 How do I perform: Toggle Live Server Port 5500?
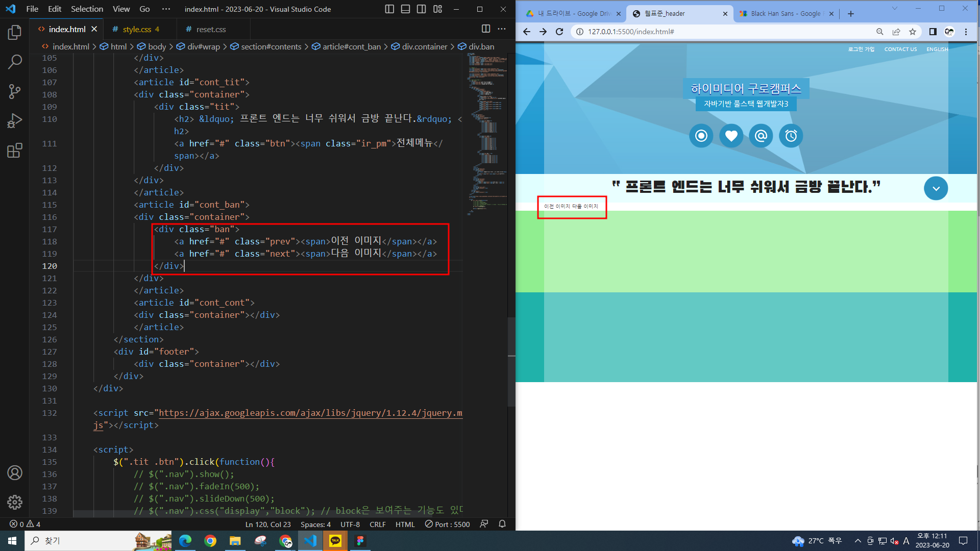coord(448,524)
